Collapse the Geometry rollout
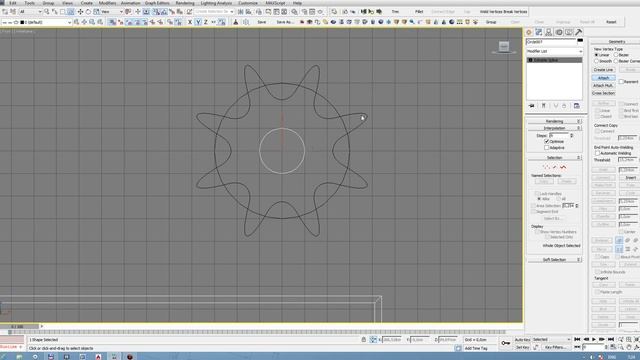 coord(616,42)
